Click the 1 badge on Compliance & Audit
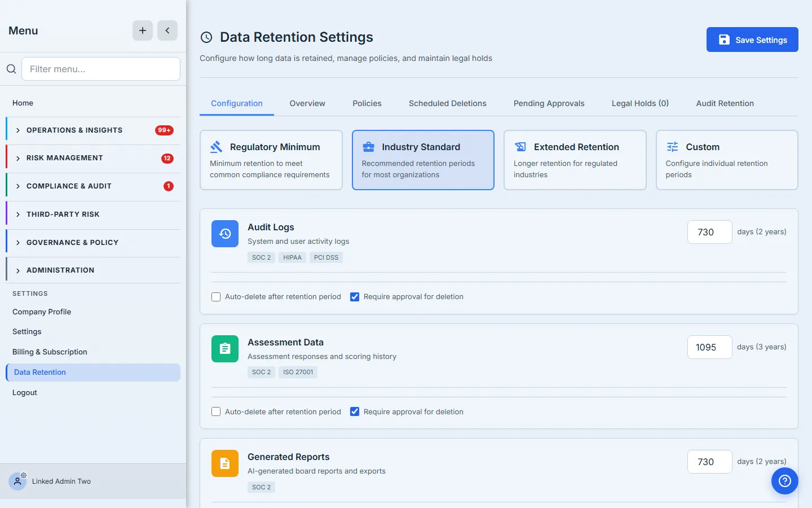Screen dimensions: 812x508 pos(169,186)
